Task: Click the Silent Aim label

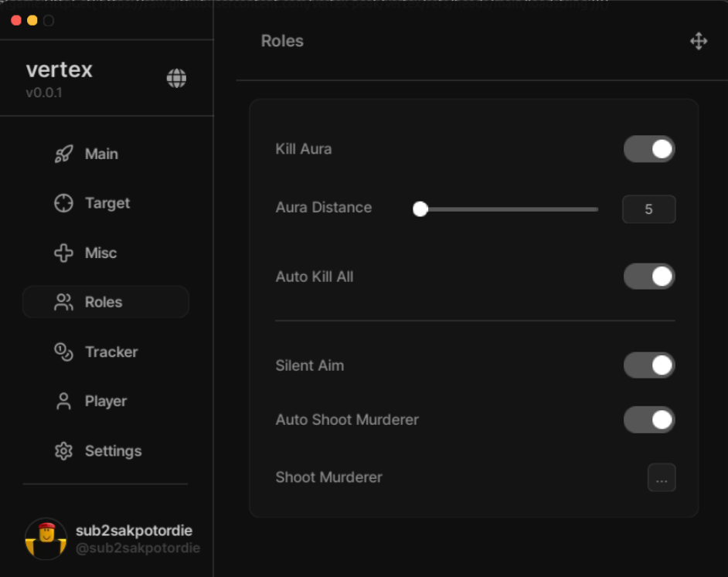Action: pyautogui.click(x=310, y=366)
